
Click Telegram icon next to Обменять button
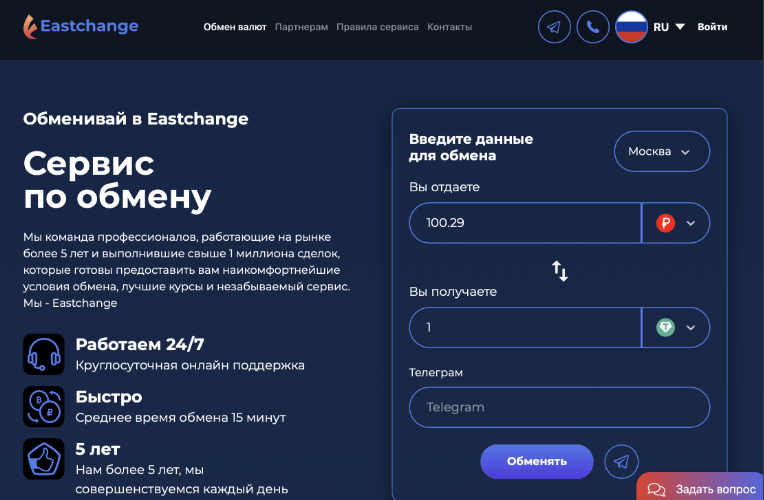coord(621,462)
